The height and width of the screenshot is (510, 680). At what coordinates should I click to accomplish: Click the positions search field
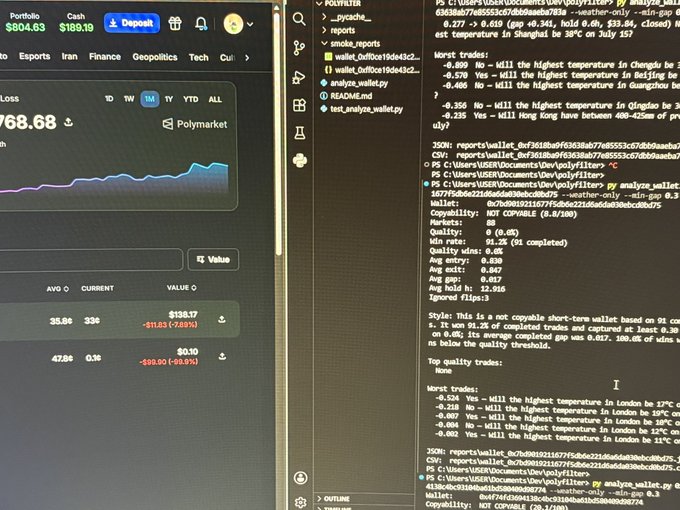coord(90,259)
